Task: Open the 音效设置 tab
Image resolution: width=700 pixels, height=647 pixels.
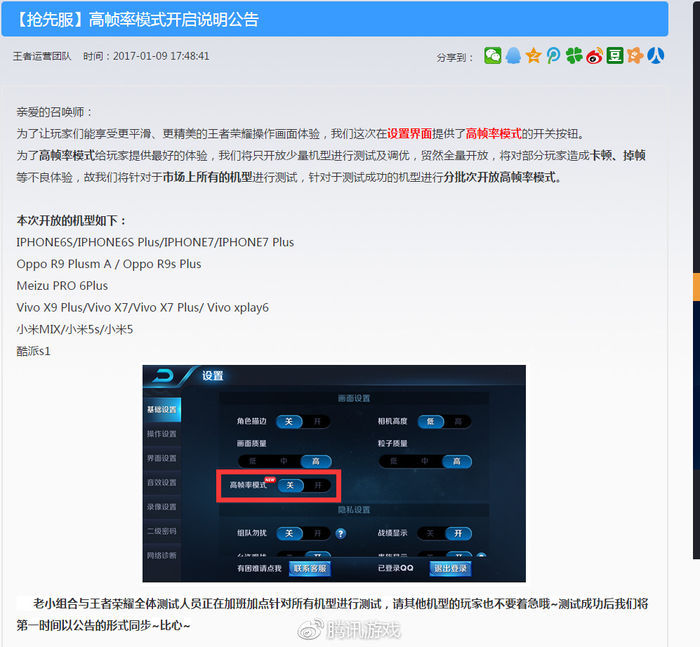Action: [162, 482]
